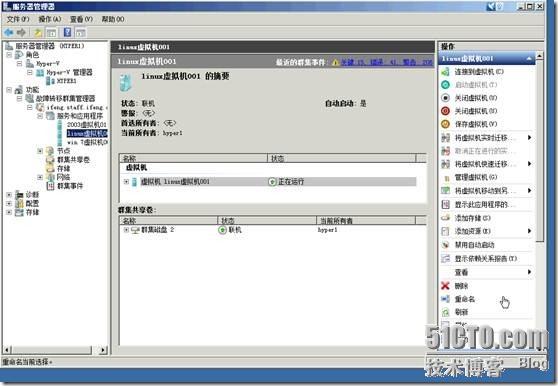The width and height of the screenshot is (558, 386).
Task: Open the recent cluster events warning link
Action: tap(386, 62)
